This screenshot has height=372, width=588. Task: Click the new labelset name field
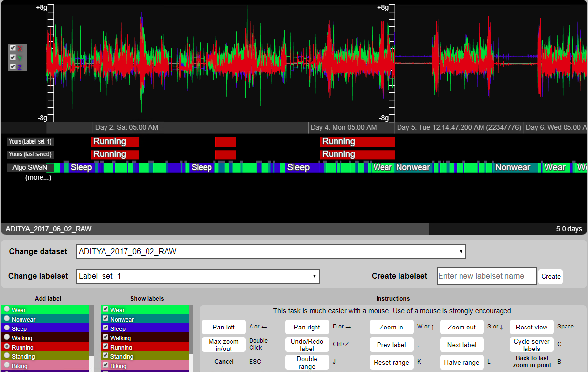point(486,276)
